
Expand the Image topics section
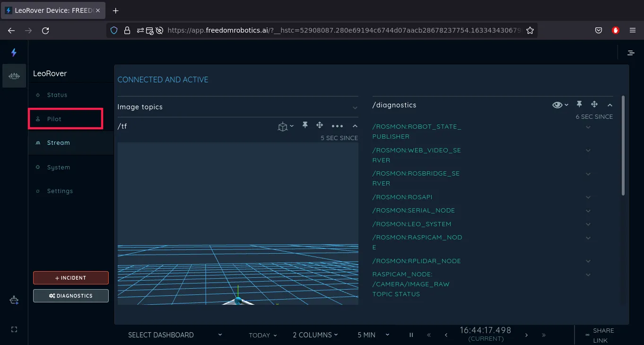click(x=355, y=107)
